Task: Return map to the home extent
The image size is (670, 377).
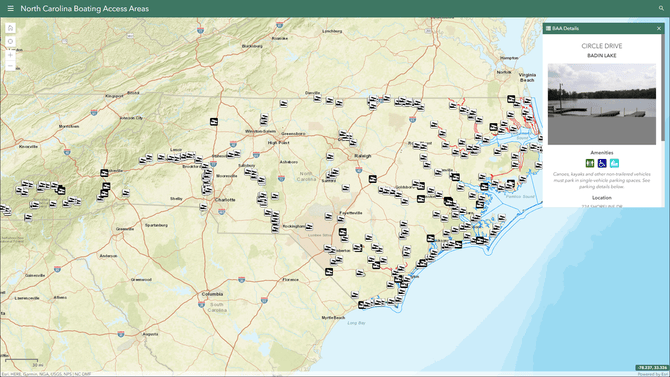Action: 10,28
